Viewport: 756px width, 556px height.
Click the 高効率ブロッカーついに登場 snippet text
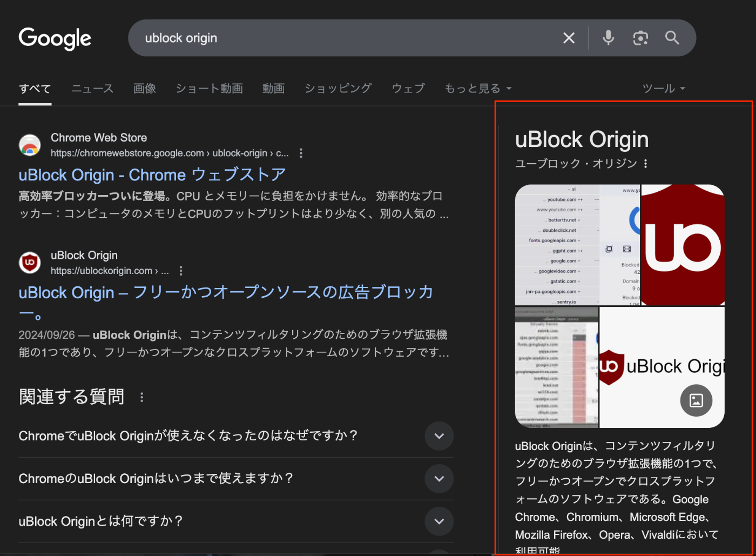click(x=92, y=196)
